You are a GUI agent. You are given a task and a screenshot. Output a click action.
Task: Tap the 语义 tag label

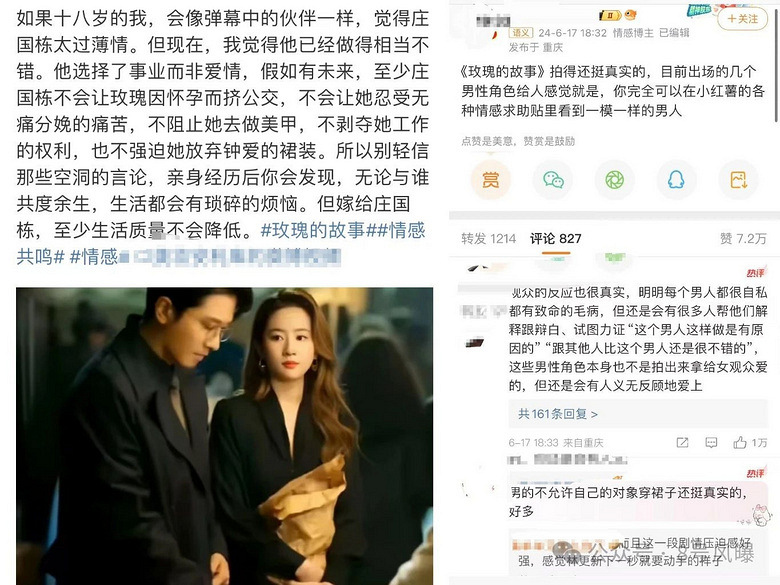(x=521, y=33)
